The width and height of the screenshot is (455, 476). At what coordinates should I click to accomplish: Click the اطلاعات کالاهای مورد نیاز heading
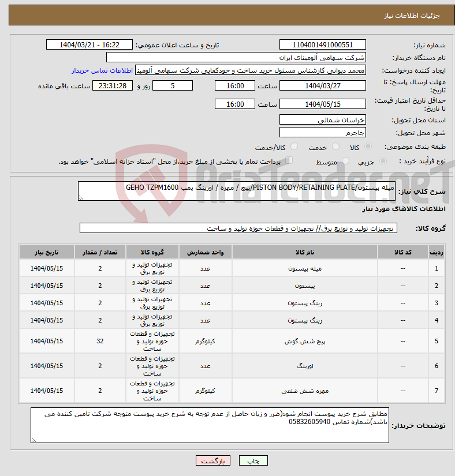pos(404,209)
